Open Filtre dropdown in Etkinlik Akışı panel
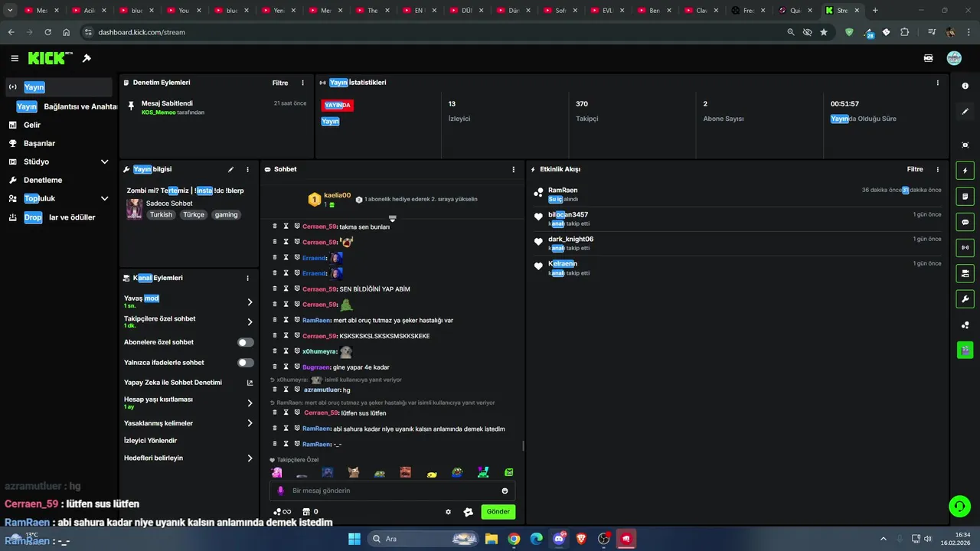This screenshot has height=551, width=980. pos(915,169)
